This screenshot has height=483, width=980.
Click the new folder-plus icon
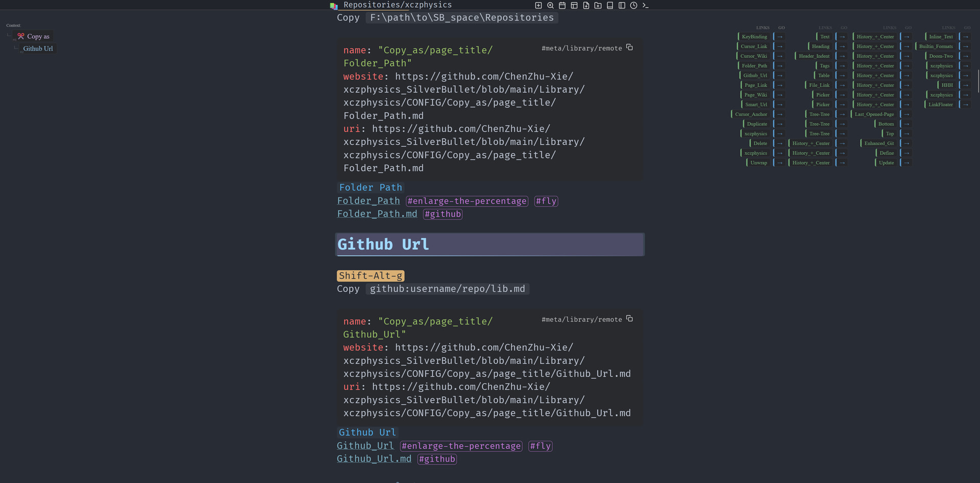(x=598, y=6)
